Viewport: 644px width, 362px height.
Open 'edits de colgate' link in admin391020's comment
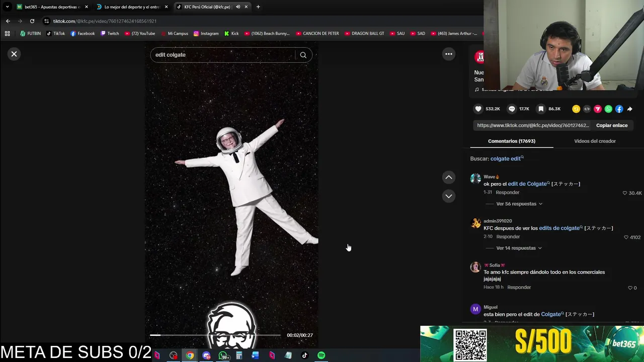coord(560,228)
